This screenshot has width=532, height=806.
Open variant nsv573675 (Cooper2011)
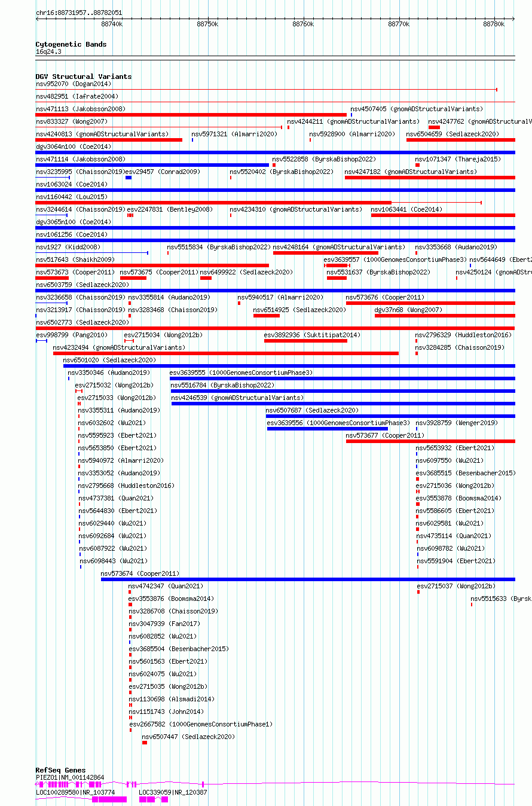(x=159, y=272)
